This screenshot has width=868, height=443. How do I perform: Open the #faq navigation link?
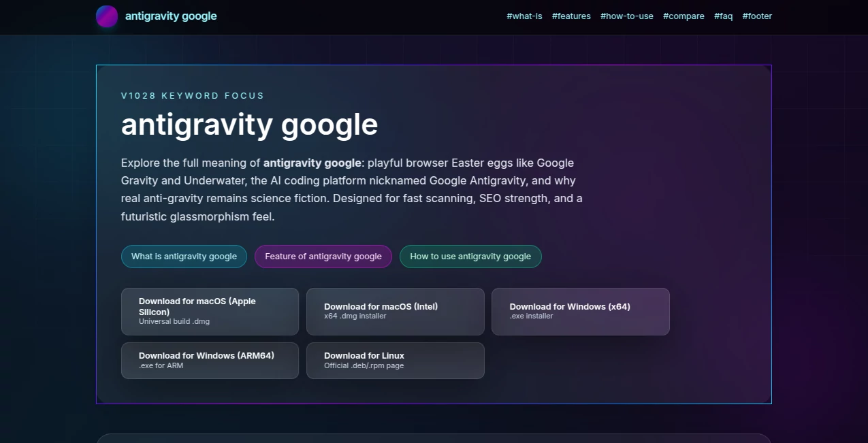click(x=723, y=16)
